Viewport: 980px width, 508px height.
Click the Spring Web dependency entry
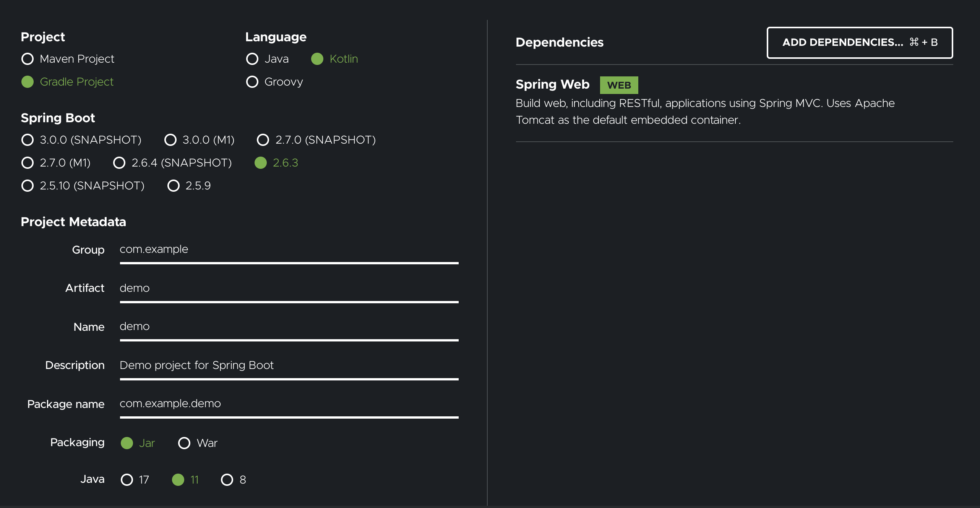tap(552, 84)
